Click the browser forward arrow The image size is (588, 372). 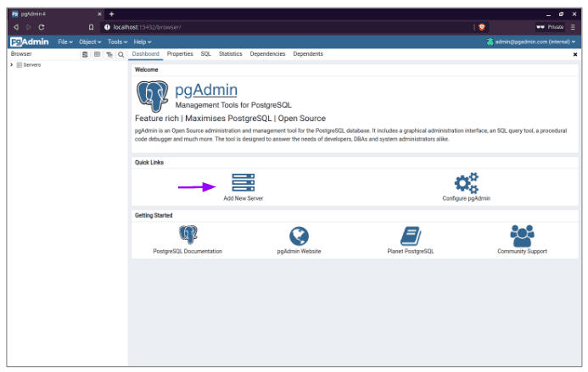[x=29, y=27]
